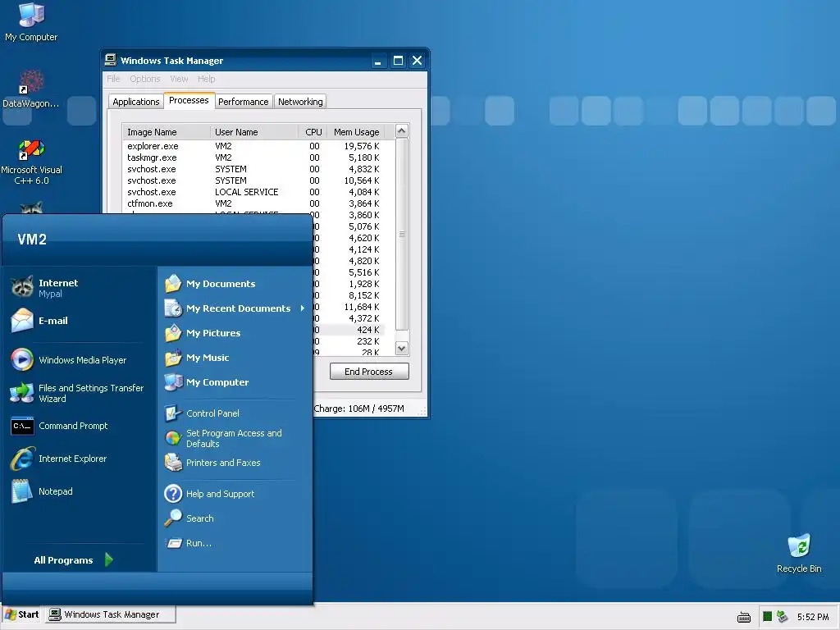Viewport: 840px width, 630px height.
Task: Select svchost.exe row using 4,832 K
Action: coord(253,169)
